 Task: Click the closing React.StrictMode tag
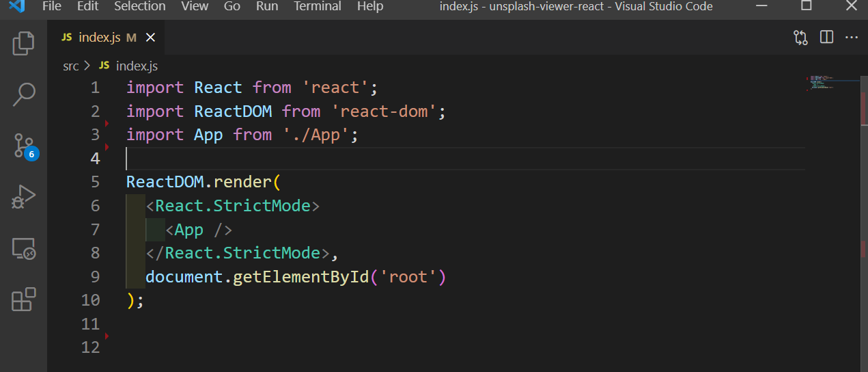click(x=238, y=253)
